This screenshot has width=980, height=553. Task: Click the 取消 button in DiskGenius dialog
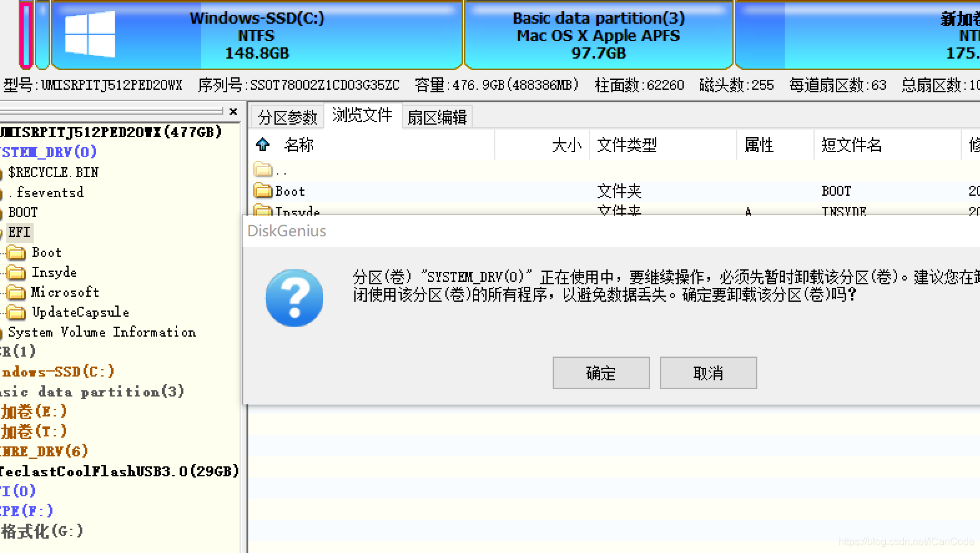(x=708, y=373)
